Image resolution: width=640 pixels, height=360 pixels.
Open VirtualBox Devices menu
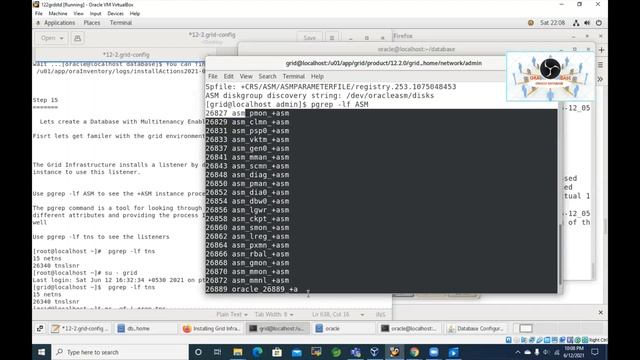point(116,13)
